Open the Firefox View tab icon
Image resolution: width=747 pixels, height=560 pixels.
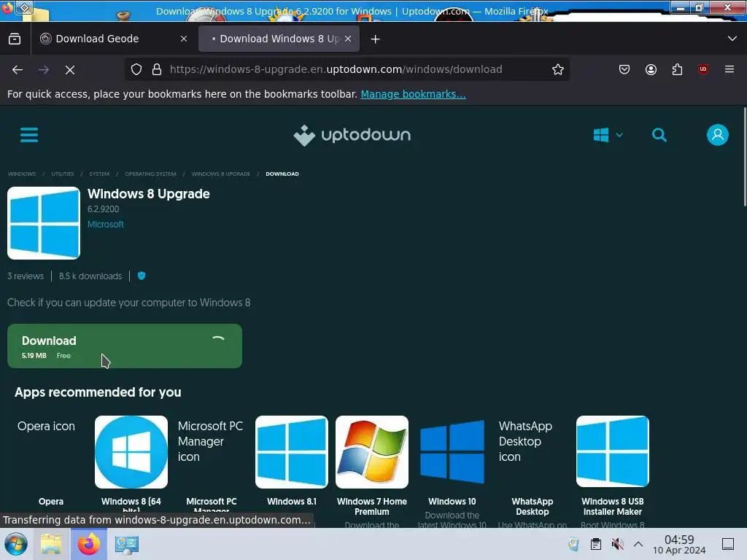(x=15, y=39)
